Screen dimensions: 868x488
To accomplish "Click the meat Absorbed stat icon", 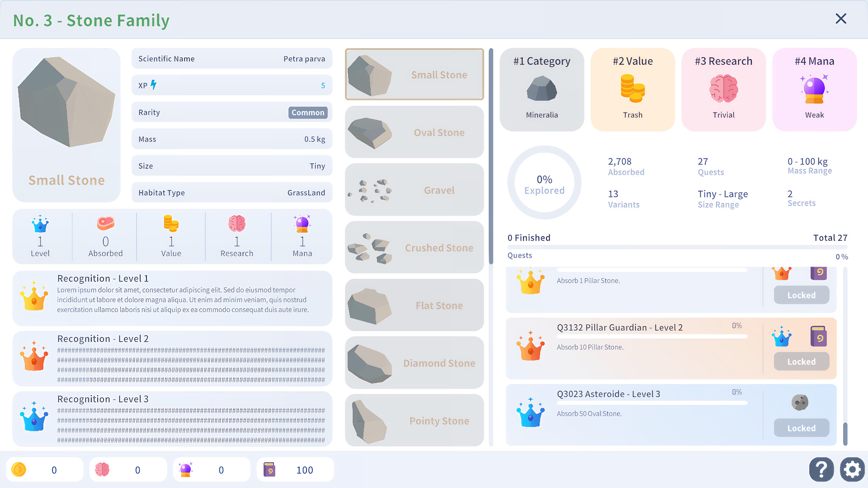I will (105, 223).
